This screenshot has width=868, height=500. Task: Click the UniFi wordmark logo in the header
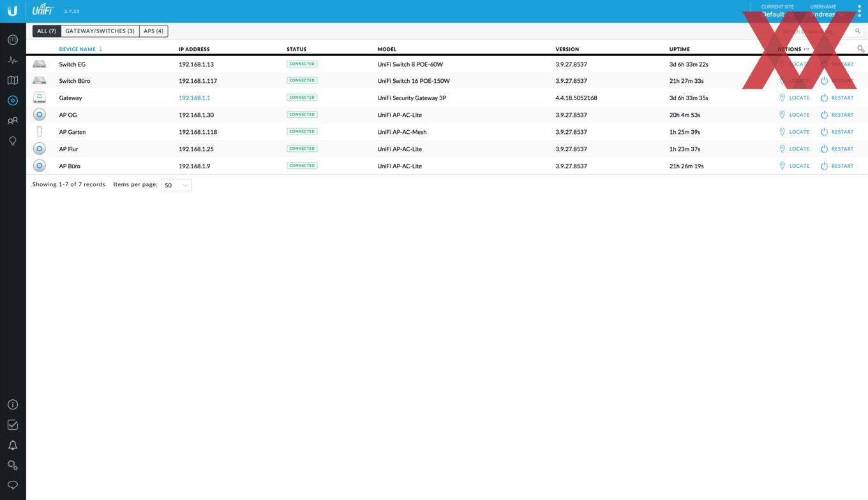pos(43,10)
